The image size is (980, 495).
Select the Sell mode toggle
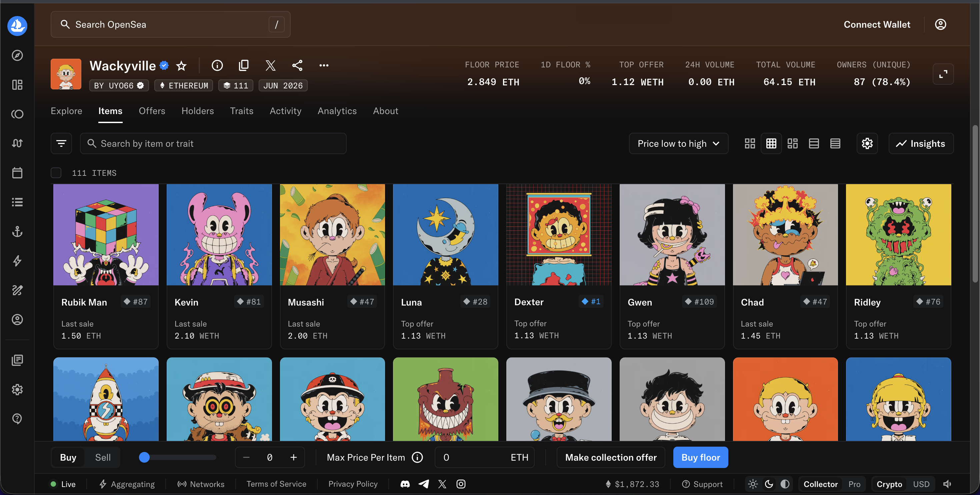(x=103, y=457)
